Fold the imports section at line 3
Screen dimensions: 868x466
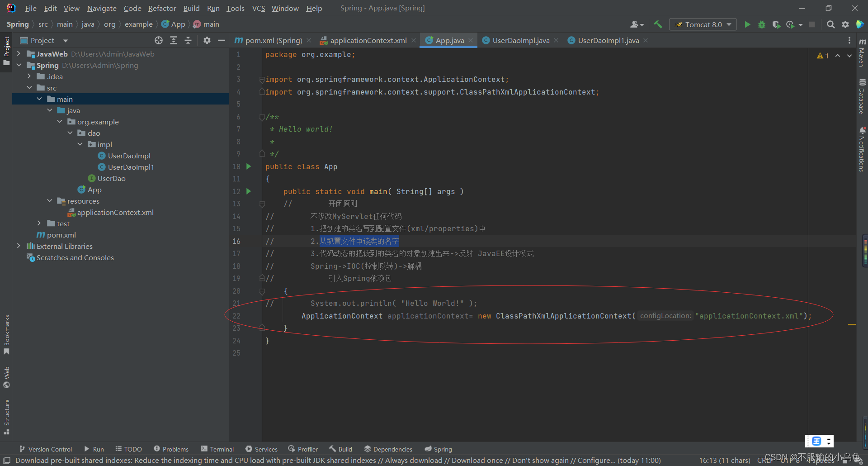click(x=262, y=80)
